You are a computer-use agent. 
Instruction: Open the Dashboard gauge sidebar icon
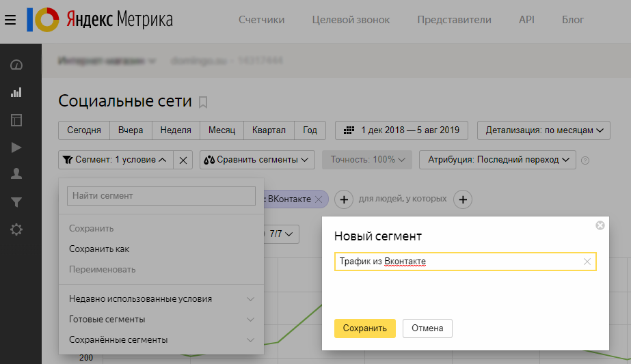[16, 65]
